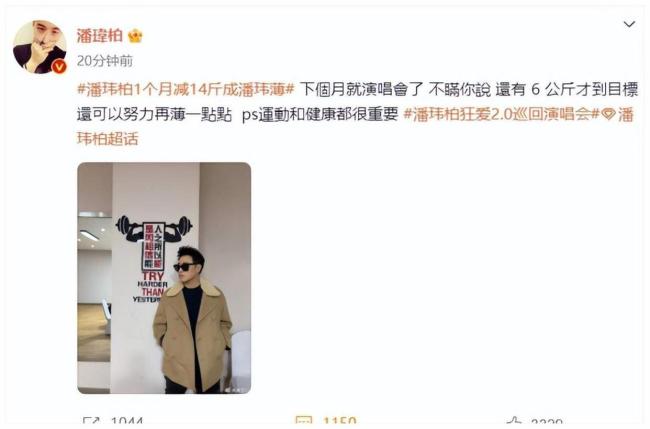Open hashtag 潘玮柏狂爱2.0巡回演唱会
Viewport: 650px width, 429px height.
(x=502, y=114)
